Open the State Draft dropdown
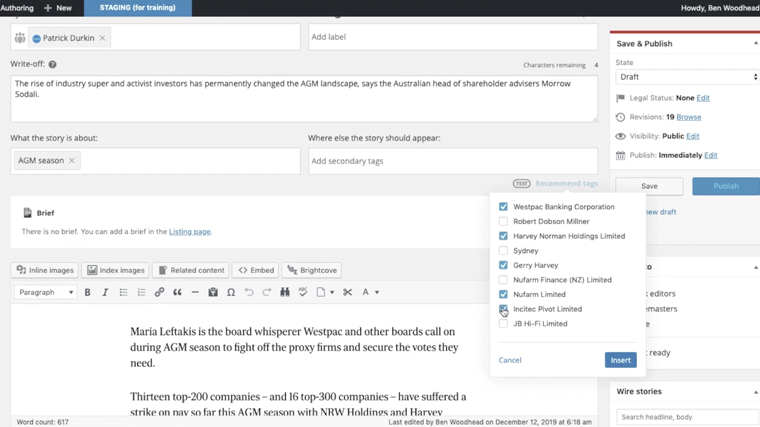Screen dimensions: 760x427 point(686,77)
